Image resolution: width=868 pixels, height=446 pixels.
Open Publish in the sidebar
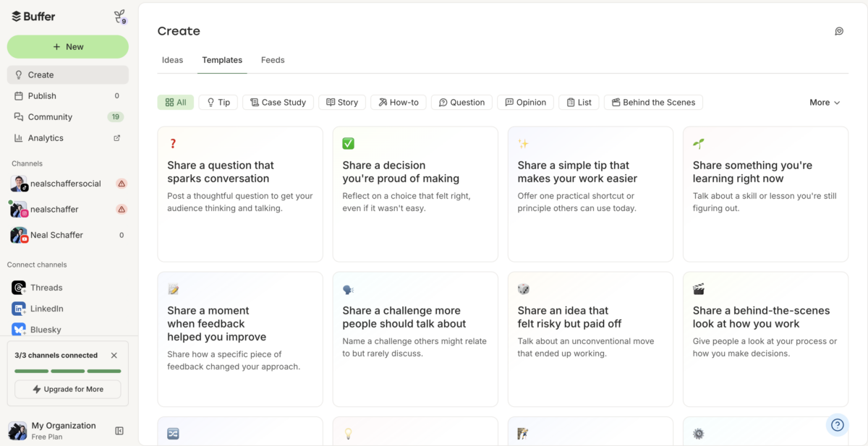[68, 95]
